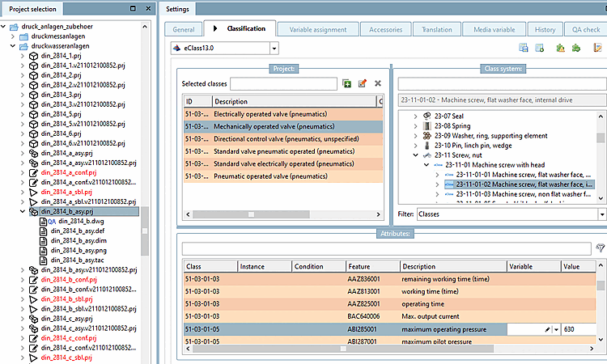Open the eClass13.0 dropdown
This screenshot has width=607, height=364.
[x=274, y=49]
